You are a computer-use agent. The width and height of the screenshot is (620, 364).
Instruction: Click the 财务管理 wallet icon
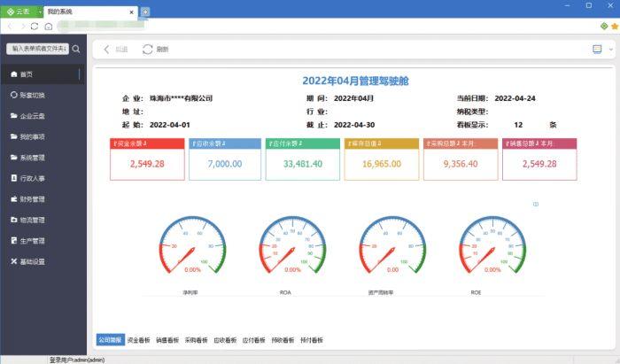point(14,198)
